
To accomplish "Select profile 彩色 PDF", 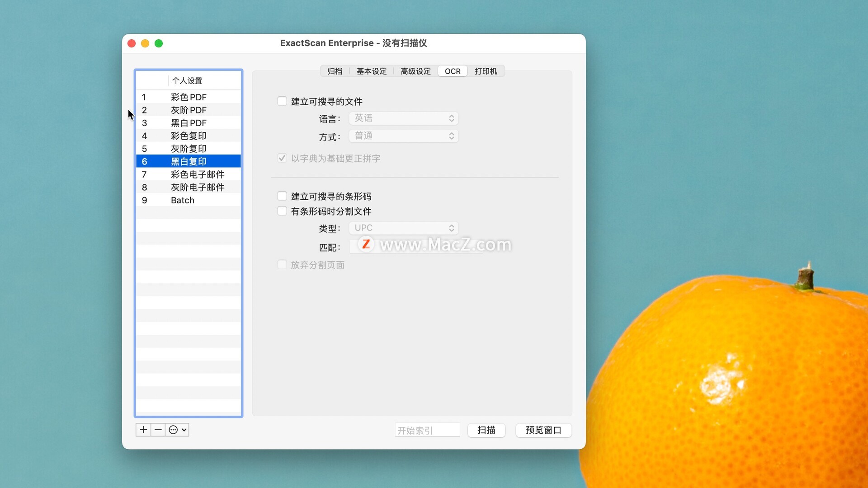I will coord(189,97).
